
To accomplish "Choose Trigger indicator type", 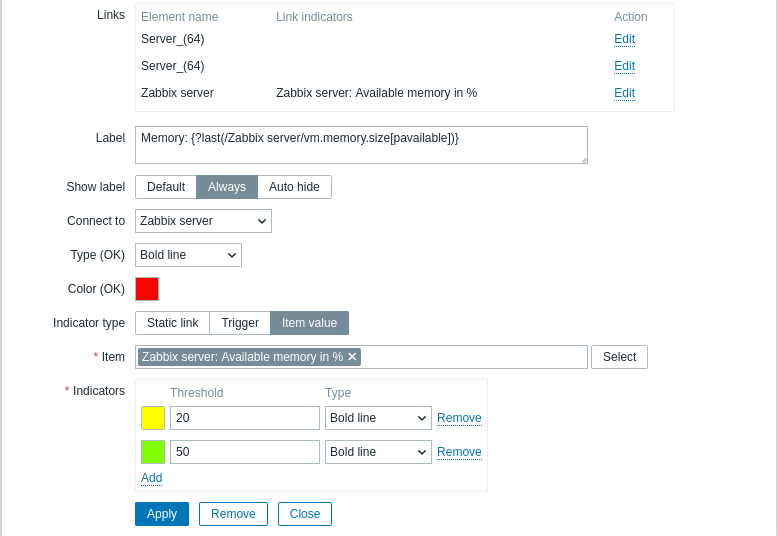I will (240, 323).
